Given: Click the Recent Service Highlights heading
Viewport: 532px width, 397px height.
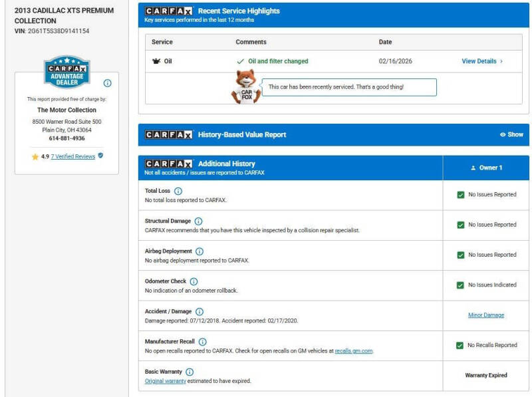Looking at the screenshot, I should 239,11.
